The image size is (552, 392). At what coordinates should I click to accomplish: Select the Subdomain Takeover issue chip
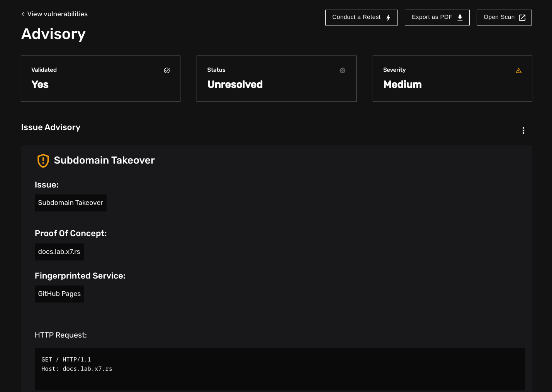tap(71, 203)
